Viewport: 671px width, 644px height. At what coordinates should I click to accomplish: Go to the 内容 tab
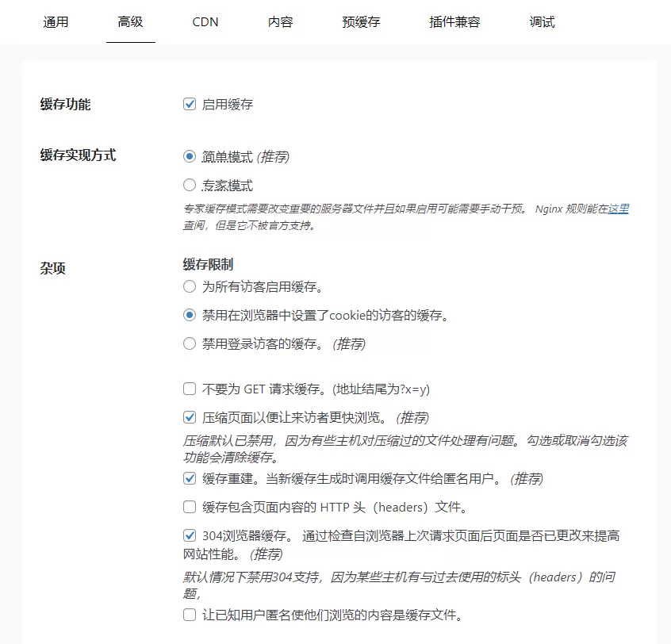(x=280, y=22)
